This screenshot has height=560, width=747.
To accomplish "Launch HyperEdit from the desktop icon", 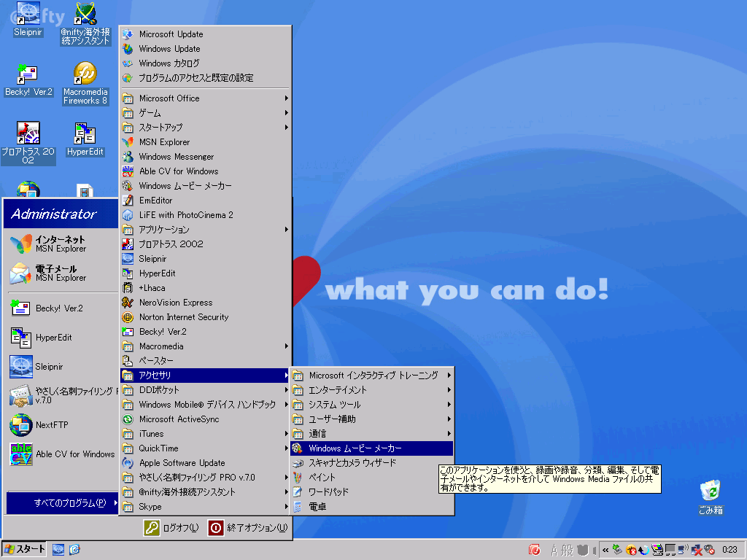I will (x=85, y=134).
